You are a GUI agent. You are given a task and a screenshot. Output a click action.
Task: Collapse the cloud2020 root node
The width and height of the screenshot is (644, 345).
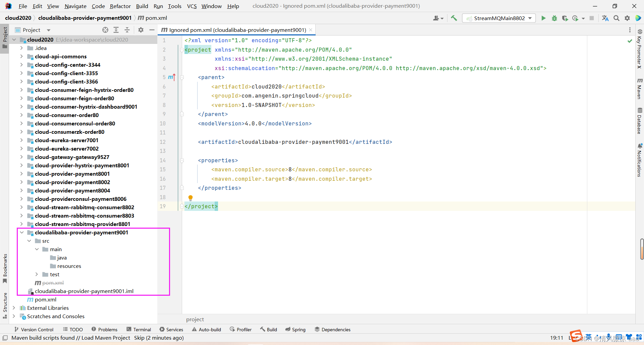click(x=14, y=40)
